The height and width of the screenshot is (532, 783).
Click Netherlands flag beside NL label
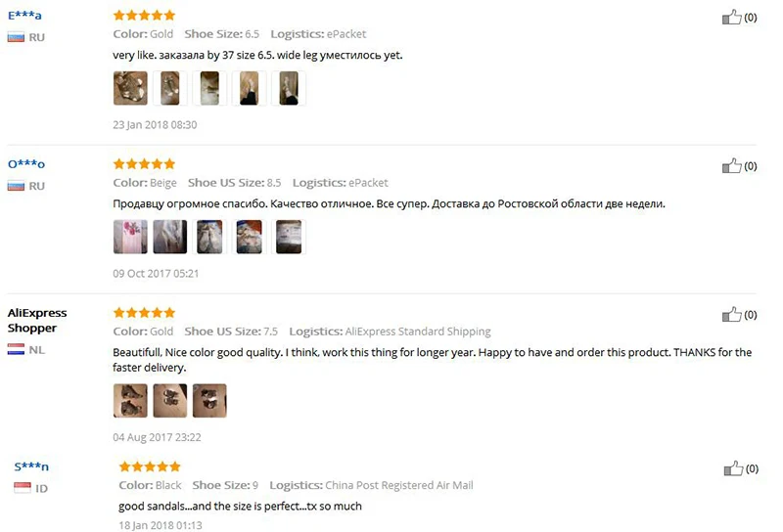click(16, 349)
